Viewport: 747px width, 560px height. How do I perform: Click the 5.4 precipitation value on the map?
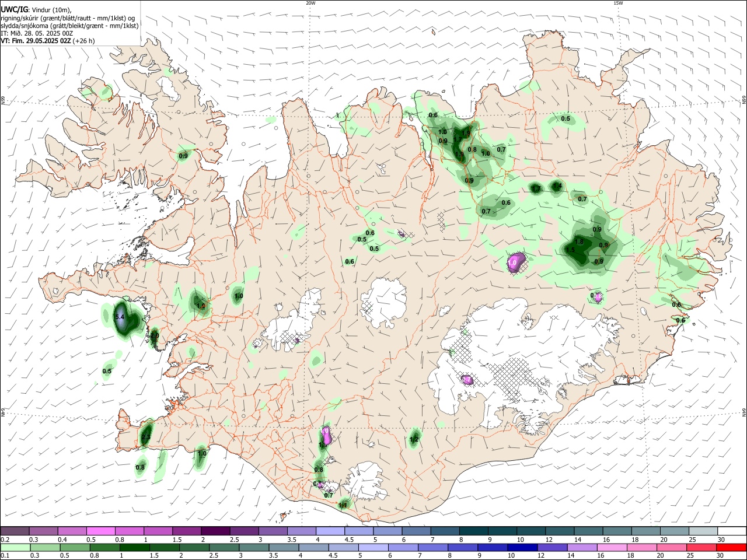tap(119, 317)
